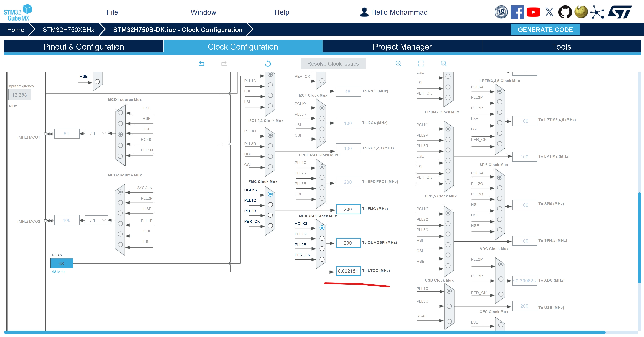Fit the clock tree to view

point(421,63)
